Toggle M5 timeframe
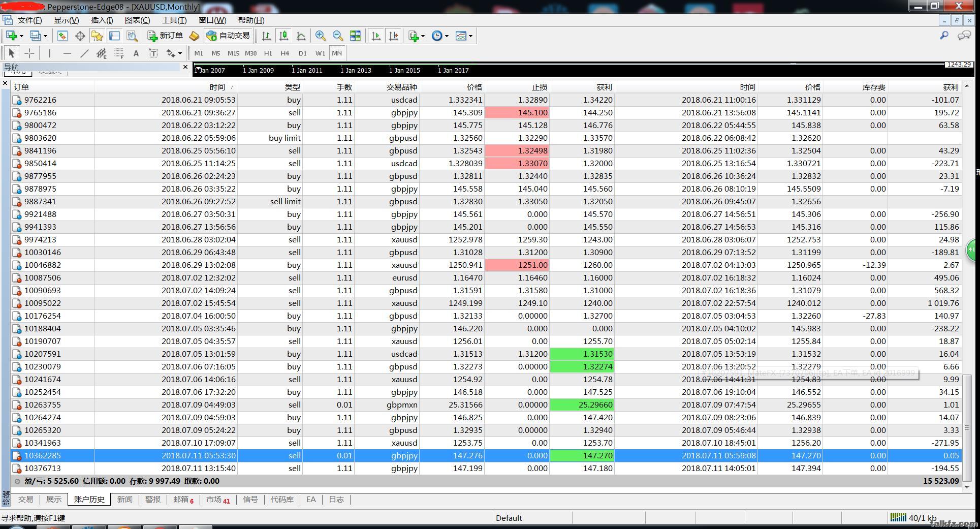Screen dimensions: 980x529 (x=216, y=53)
